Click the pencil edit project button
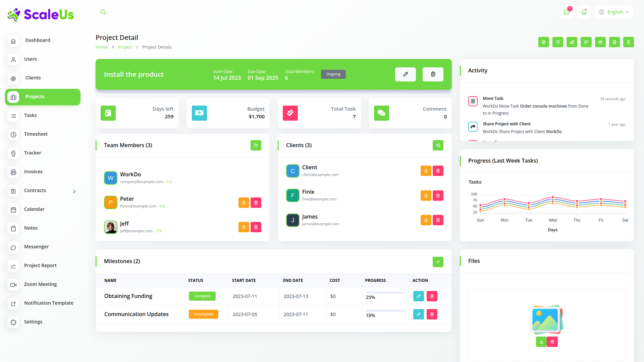644x362 pixels. tap(405, 74)
